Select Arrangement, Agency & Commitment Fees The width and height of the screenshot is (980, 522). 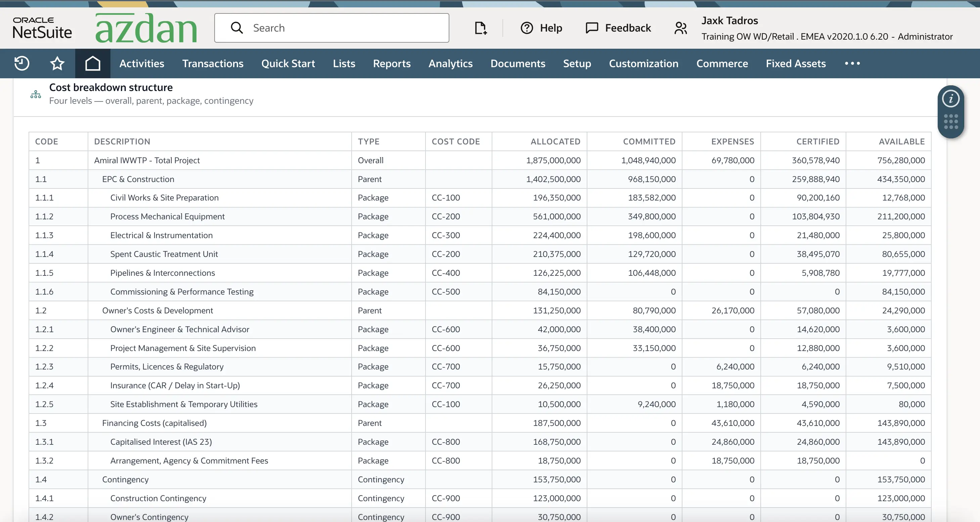(x=189, y=461)
